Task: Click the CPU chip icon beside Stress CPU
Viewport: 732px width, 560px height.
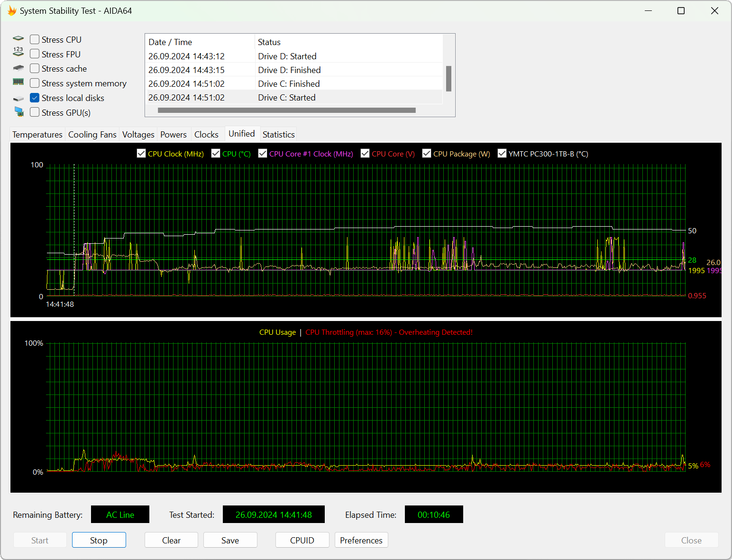Action: tap(18, 39)
